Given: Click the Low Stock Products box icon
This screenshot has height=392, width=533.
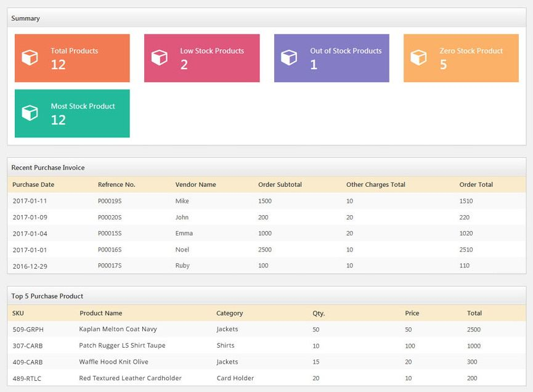Looking at the screenshot, I should click(x=160, y=57).
